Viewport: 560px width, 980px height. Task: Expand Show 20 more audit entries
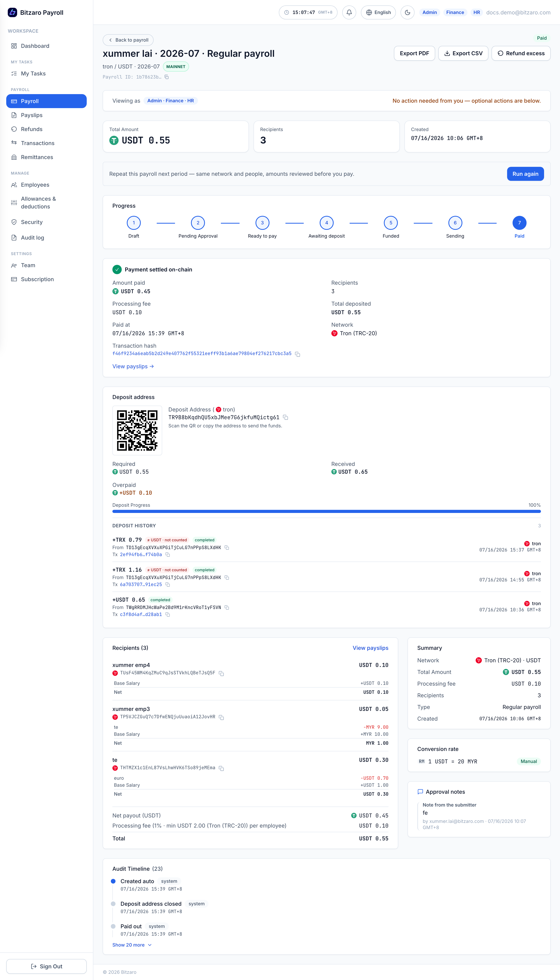pyautogui.click(x=132, y=945)
